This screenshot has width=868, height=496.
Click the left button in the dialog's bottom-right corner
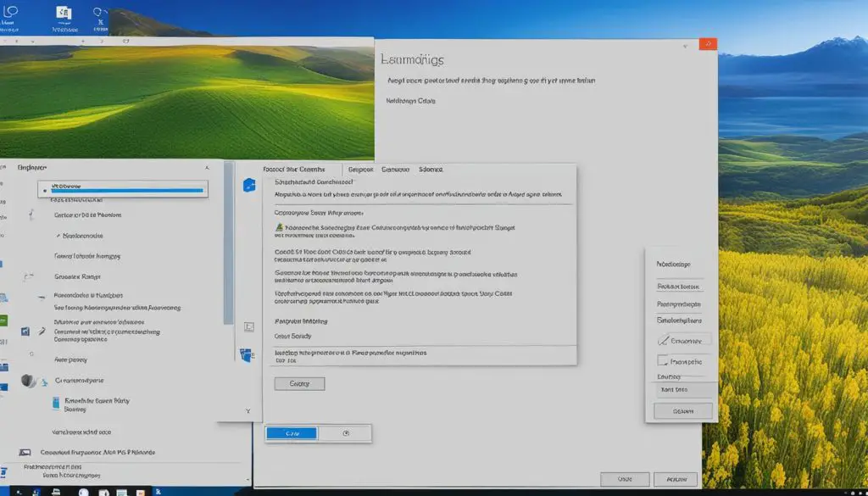pyautogui.click(x=625, y=479)
